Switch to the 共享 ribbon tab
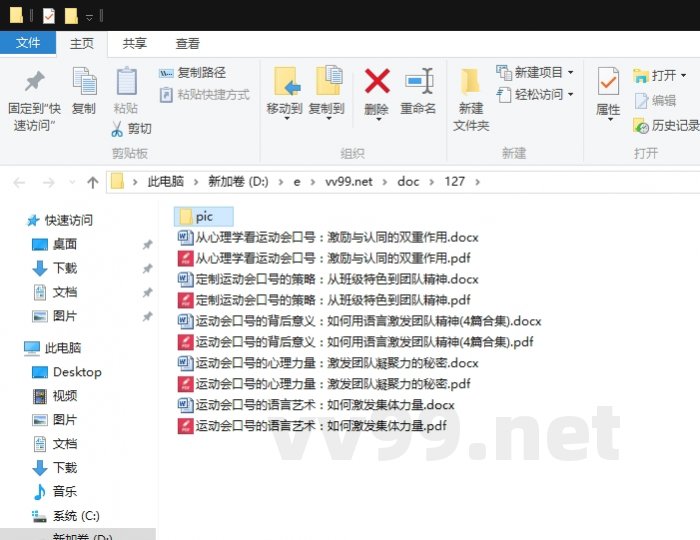700x540 pixels. point(134,44)
